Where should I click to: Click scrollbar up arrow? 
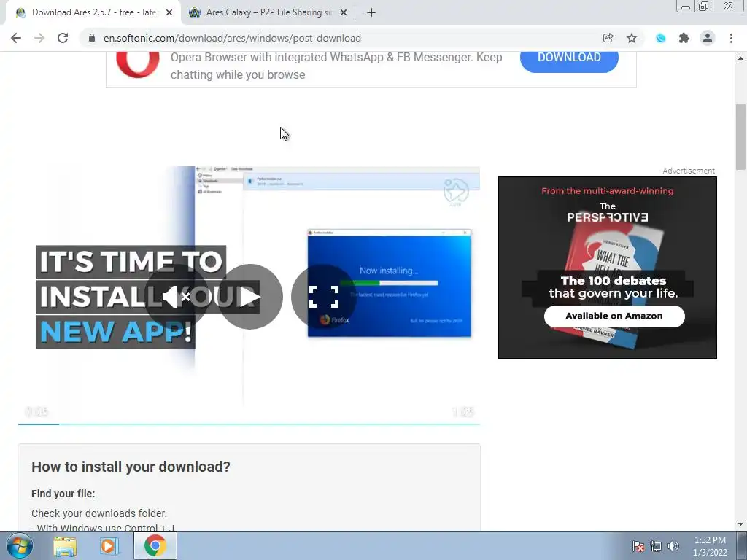(740, 58)
